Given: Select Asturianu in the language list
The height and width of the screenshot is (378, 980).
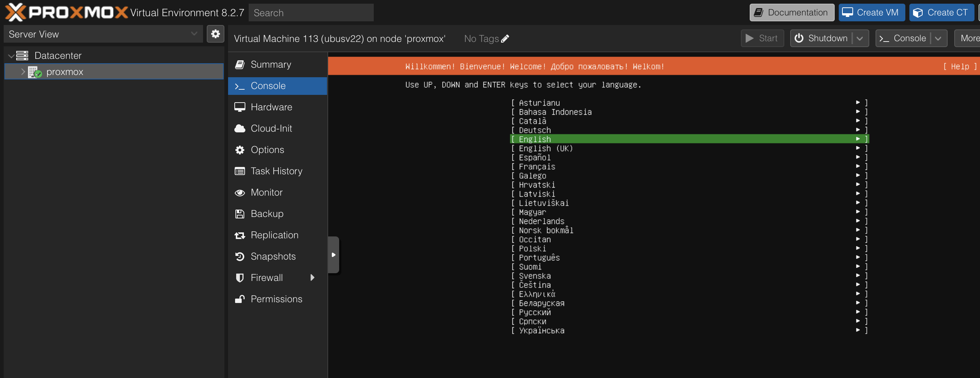Looking at the screenshot, I should 689,102.
